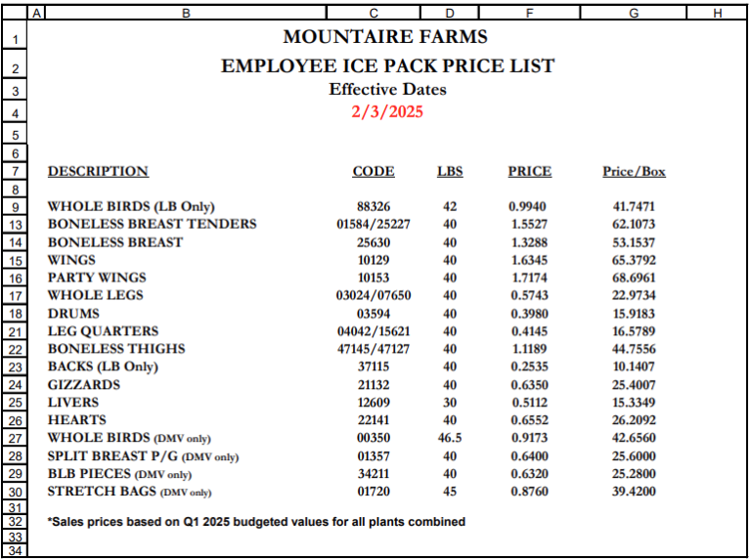This screenshot has height=560, width=751.
Task: Select column H header
Action: click(717, 12)
